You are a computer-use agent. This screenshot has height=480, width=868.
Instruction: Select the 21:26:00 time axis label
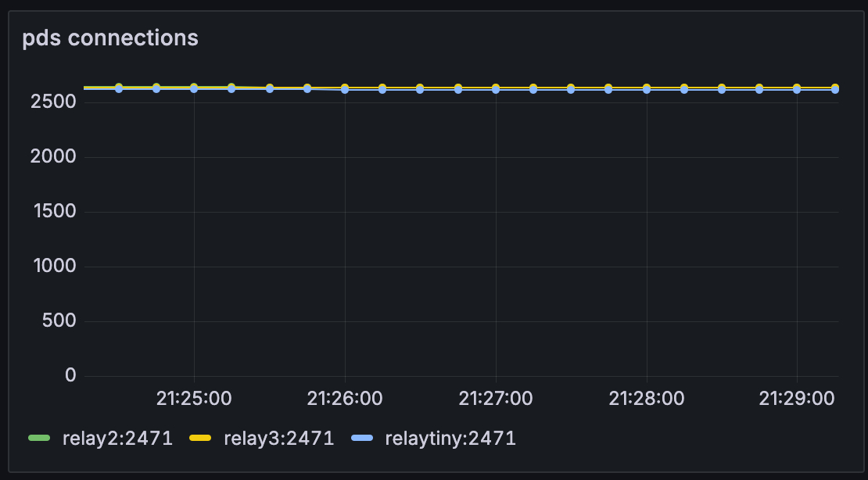(345, 399)
